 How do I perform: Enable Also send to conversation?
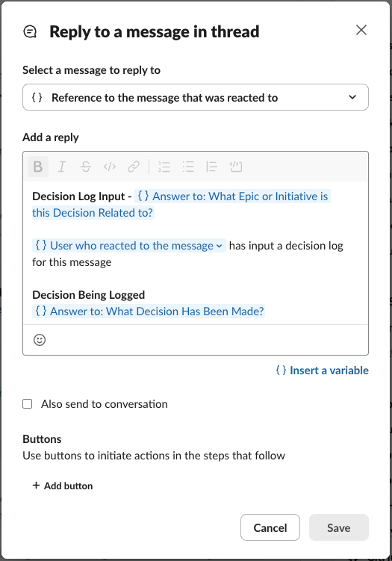click(x=27, y=404)
